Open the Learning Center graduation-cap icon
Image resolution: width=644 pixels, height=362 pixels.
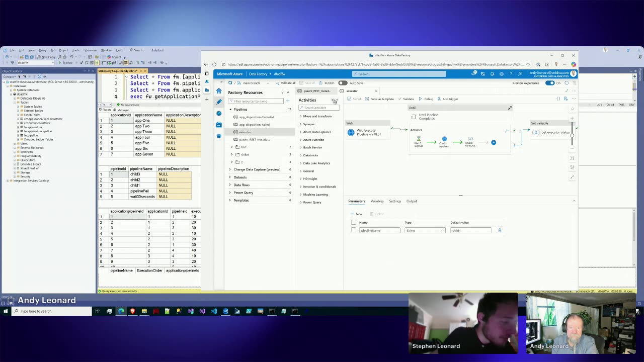219,136
